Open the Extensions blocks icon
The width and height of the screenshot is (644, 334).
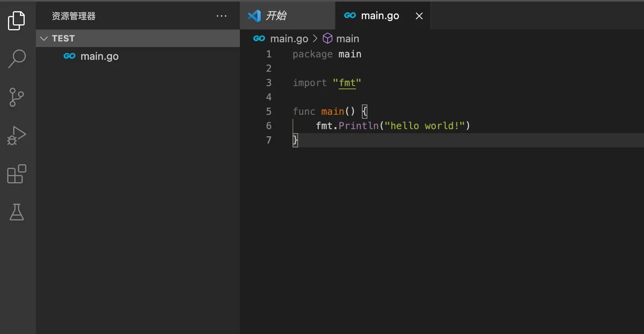(17, 174)
